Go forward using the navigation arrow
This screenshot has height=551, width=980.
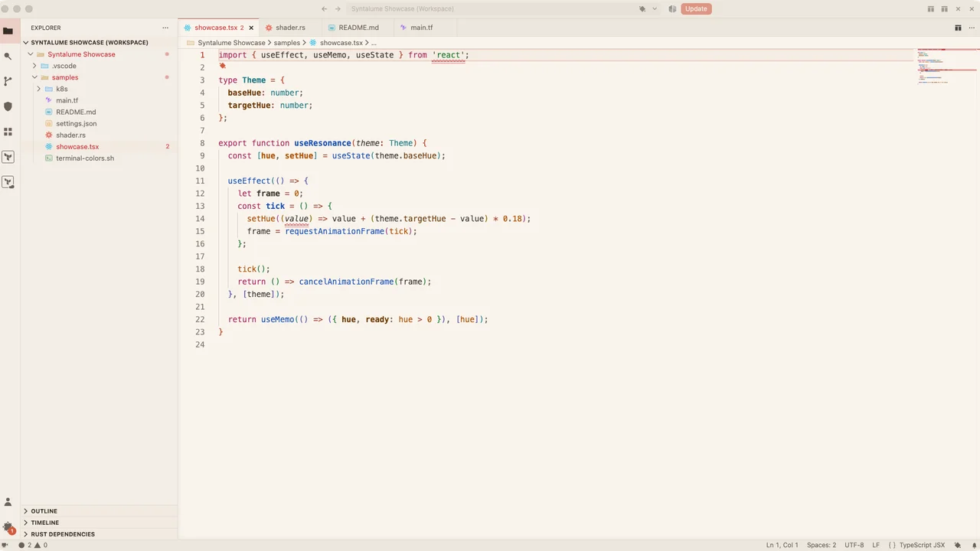tap(338, 8)
